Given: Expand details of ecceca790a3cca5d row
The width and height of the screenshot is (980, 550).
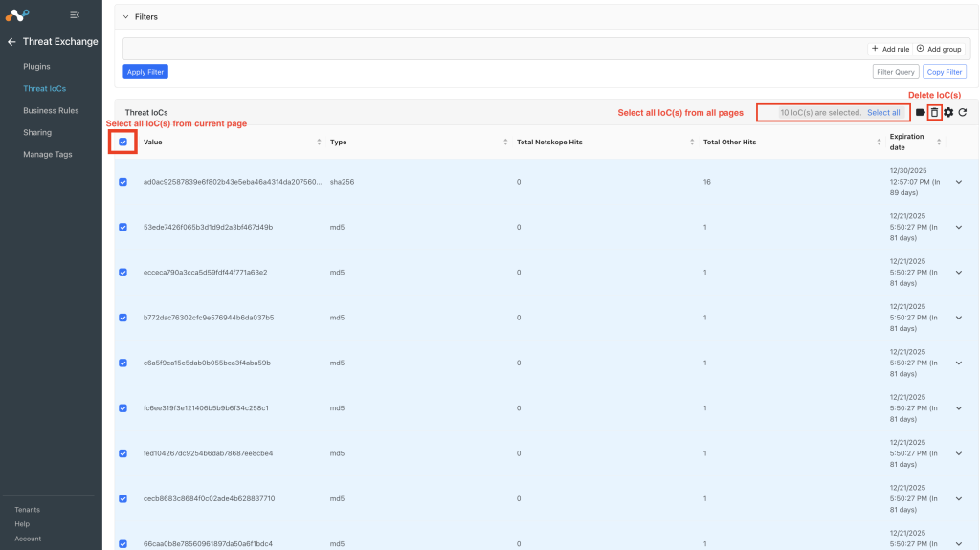Looking at the screenshot, I should click(x=959, y=273).
